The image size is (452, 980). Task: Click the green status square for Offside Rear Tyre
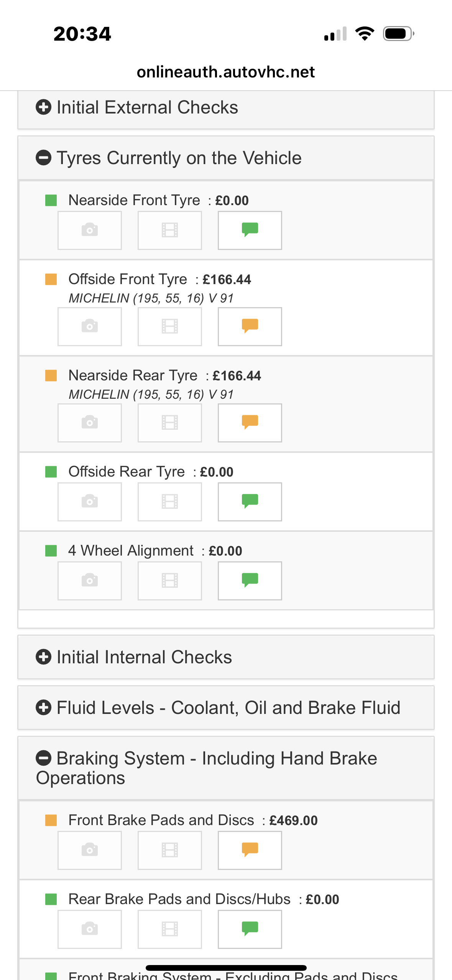51,472
